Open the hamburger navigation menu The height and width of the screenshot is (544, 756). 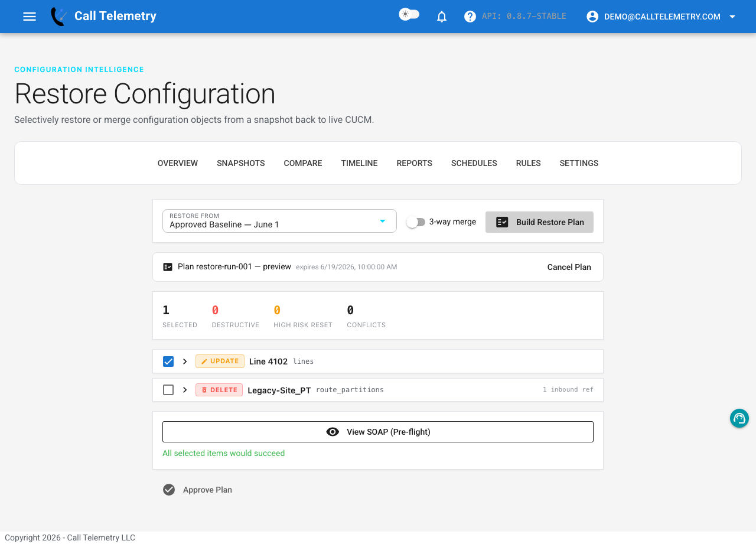pyautogui.click(x=30, y=17)
